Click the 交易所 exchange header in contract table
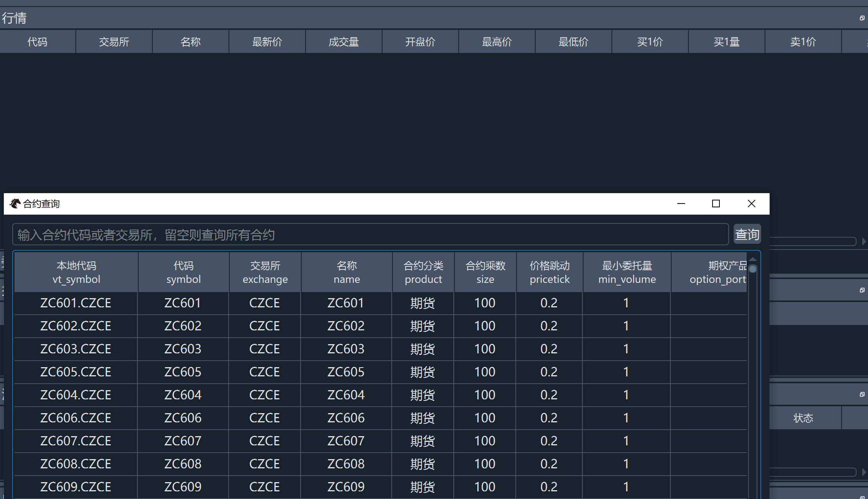The width and height of the screenshot is (868, 499). (265, 272)
